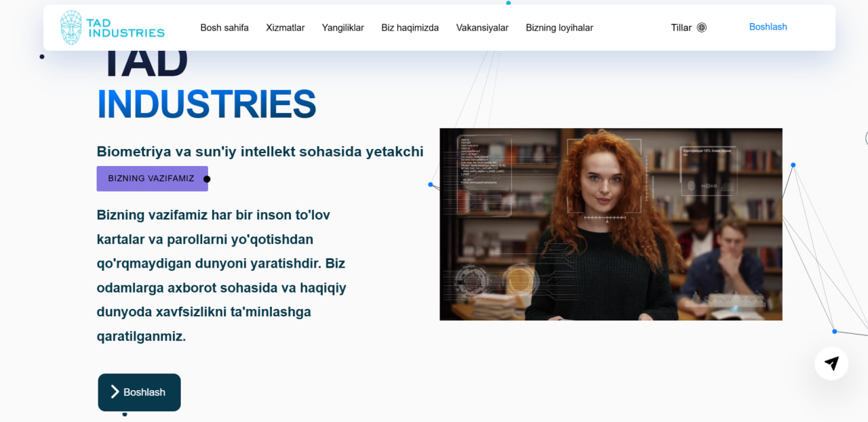Click the TAD INDUSTRIES navbar logo text
The image size is (868, 422).
[x=125, y=28]
